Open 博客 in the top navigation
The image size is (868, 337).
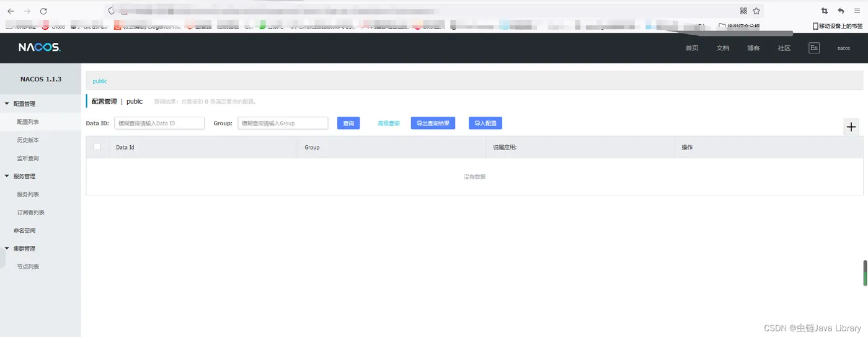pos(753,48)
